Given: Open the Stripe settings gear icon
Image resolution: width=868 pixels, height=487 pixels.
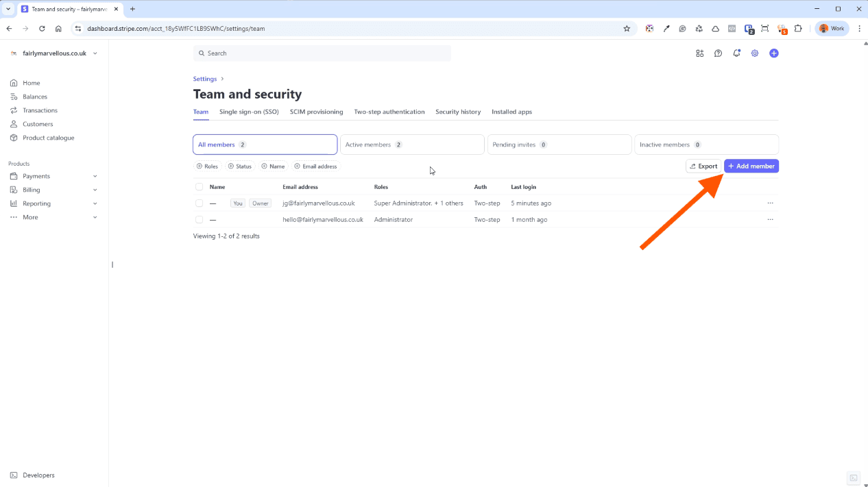Looking at the screenshot, I should (x=755, y=53).
